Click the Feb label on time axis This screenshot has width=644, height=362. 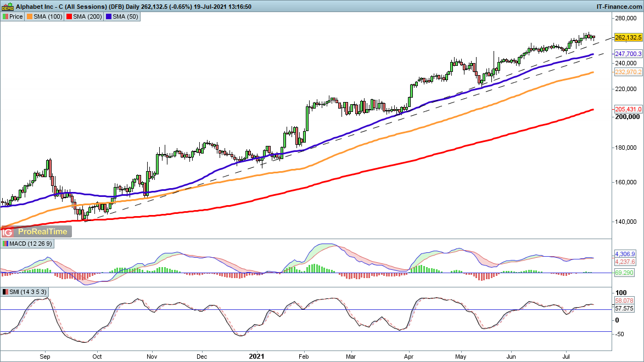pos(304,357)
